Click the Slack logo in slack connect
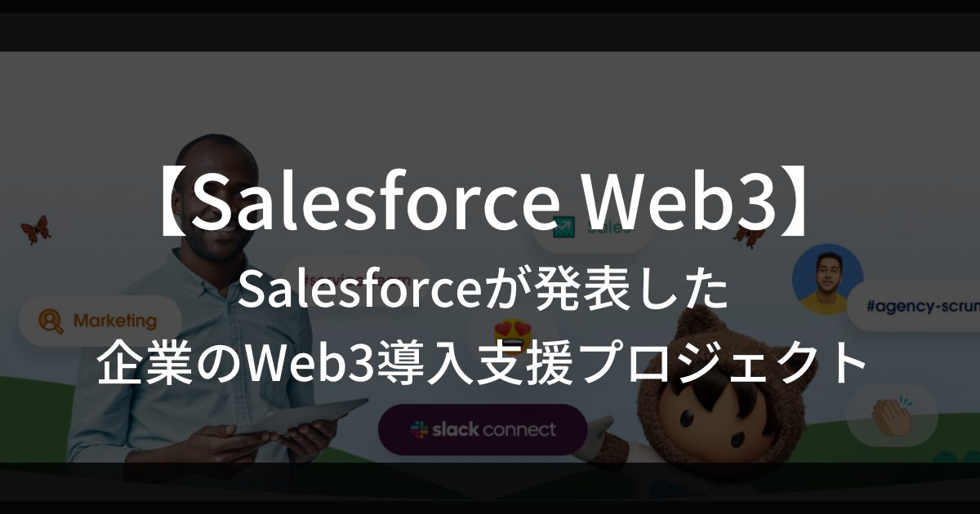The height and width of the screenshot is (514, 980). 419,430
